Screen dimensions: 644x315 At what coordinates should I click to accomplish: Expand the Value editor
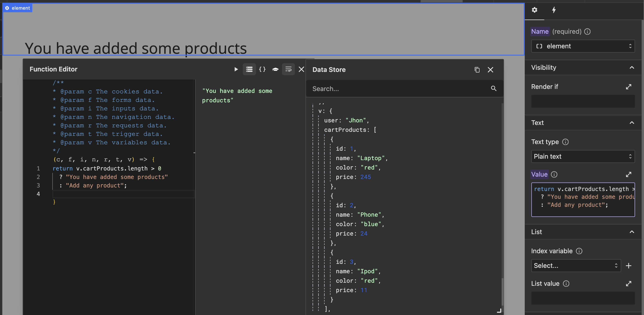coord(628,174)
